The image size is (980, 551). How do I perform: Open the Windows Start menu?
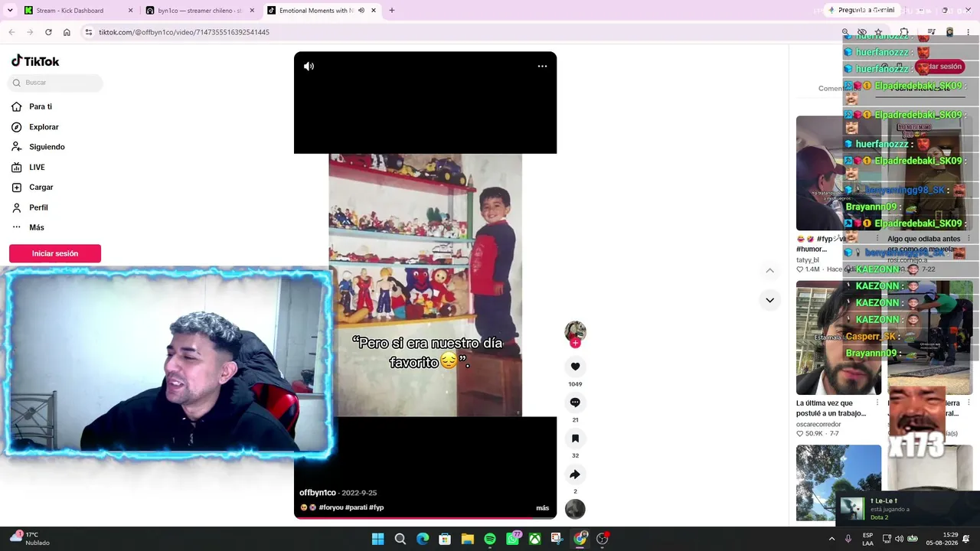pyautogui.click(x=377, y=540)
